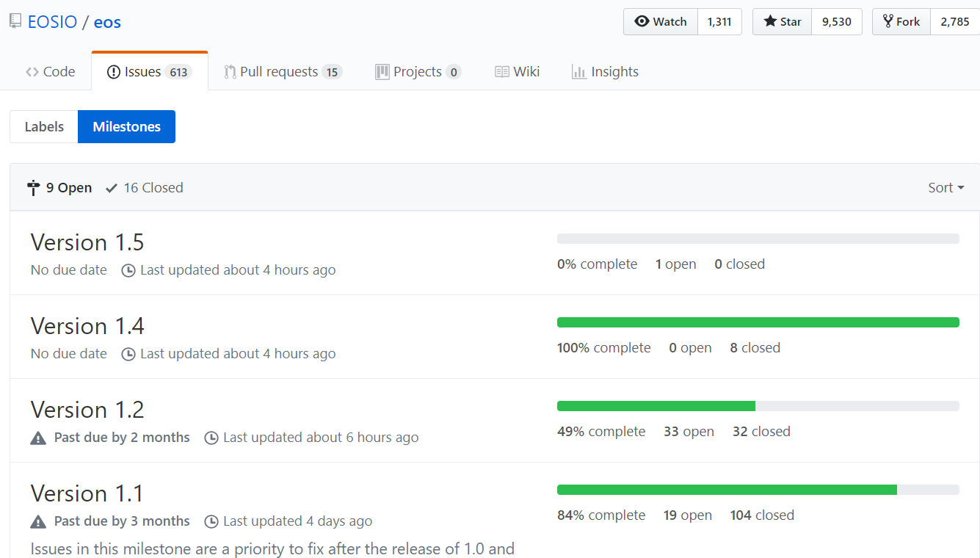Click the 0 projects counter badge
This screenshot has height=558, width=980.
click(x=454, y=72)
